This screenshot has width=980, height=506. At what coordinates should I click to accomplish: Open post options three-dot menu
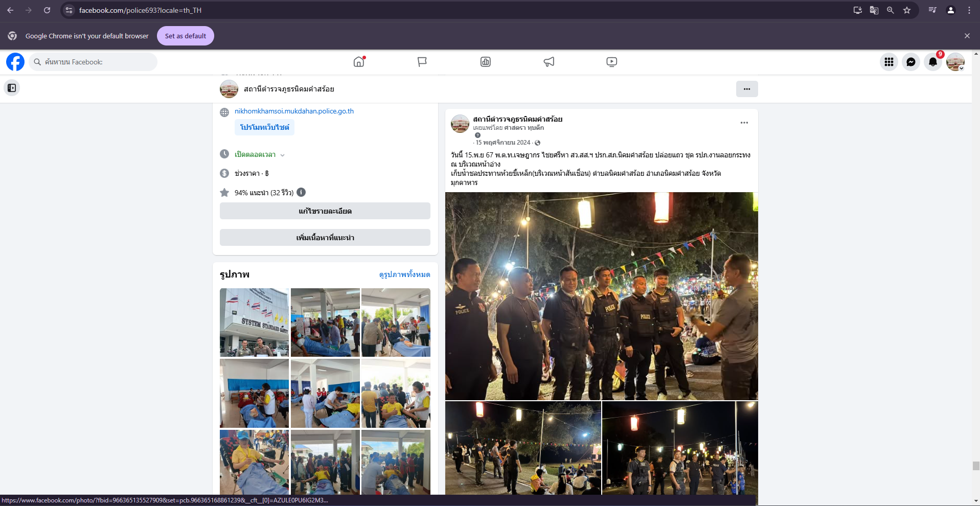pyautogui.click(x=744, y=123)
